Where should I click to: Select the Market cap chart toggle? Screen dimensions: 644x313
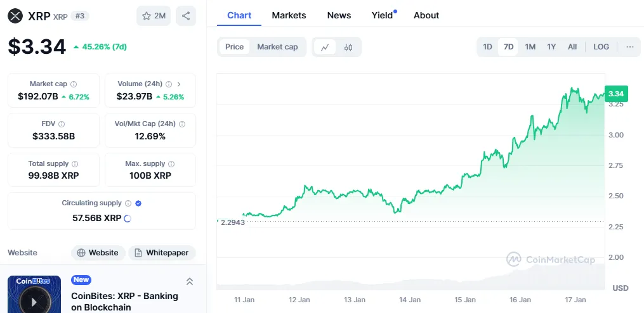coord(277,47)
